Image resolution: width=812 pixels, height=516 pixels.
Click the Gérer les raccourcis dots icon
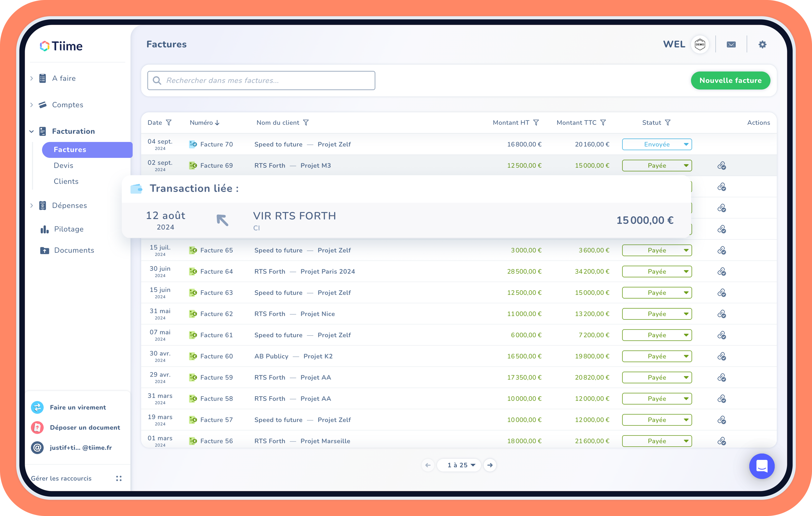click(119, 478)
